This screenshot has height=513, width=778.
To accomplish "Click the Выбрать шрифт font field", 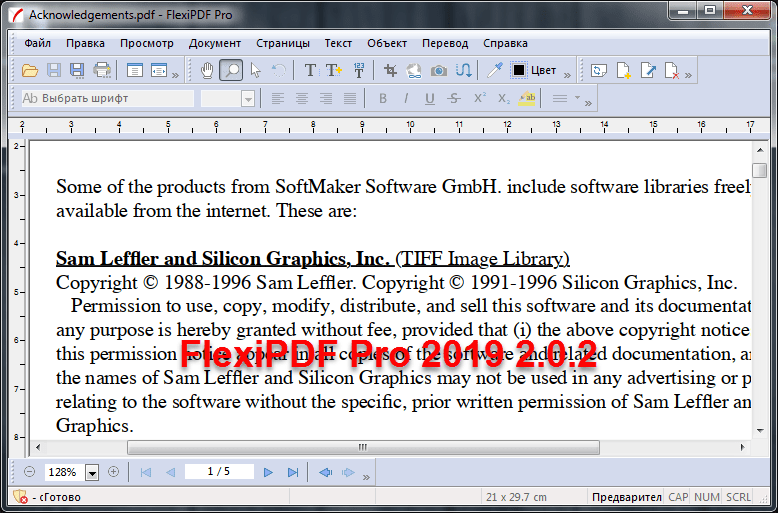I will point(107,98).
